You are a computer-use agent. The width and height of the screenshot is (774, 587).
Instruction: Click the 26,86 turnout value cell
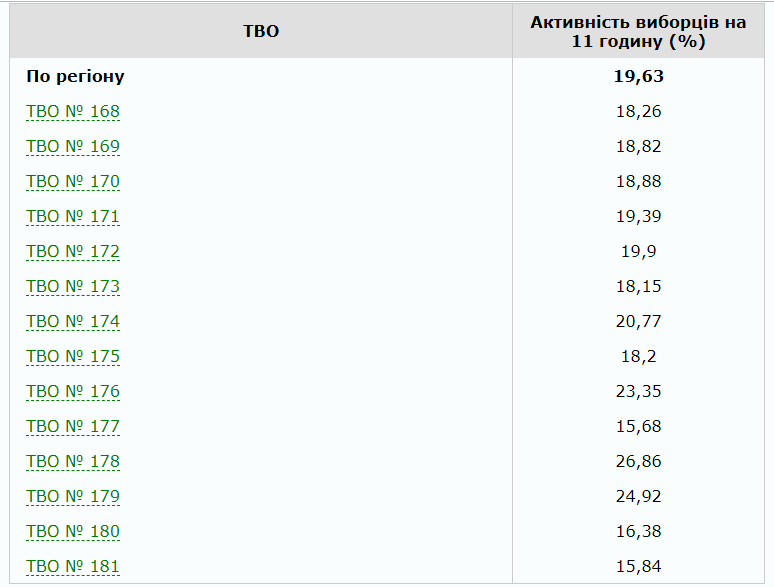(638, 462)
